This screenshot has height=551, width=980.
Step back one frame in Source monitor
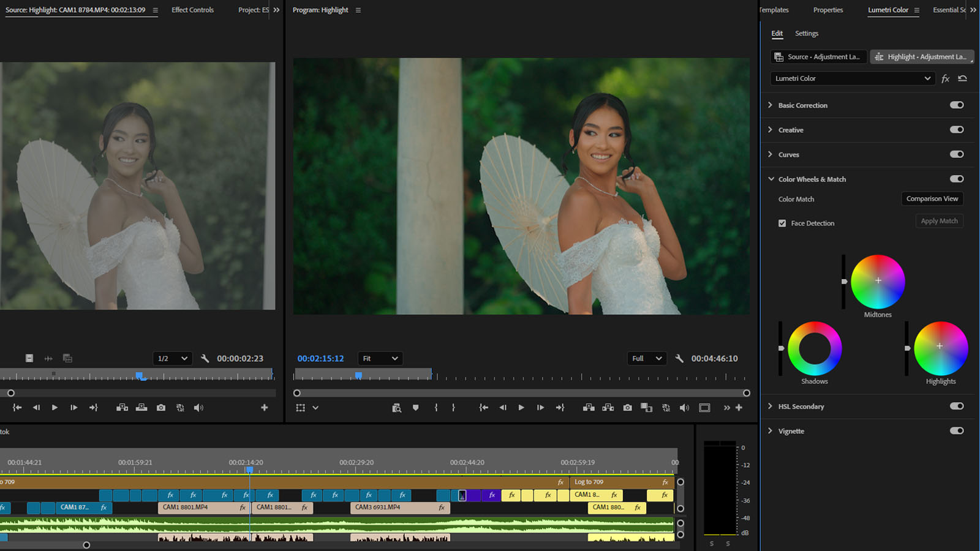(x=36, y=408)
